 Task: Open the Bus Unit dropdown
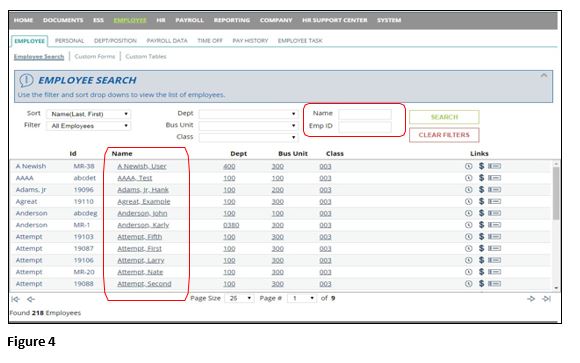(248, 125)
